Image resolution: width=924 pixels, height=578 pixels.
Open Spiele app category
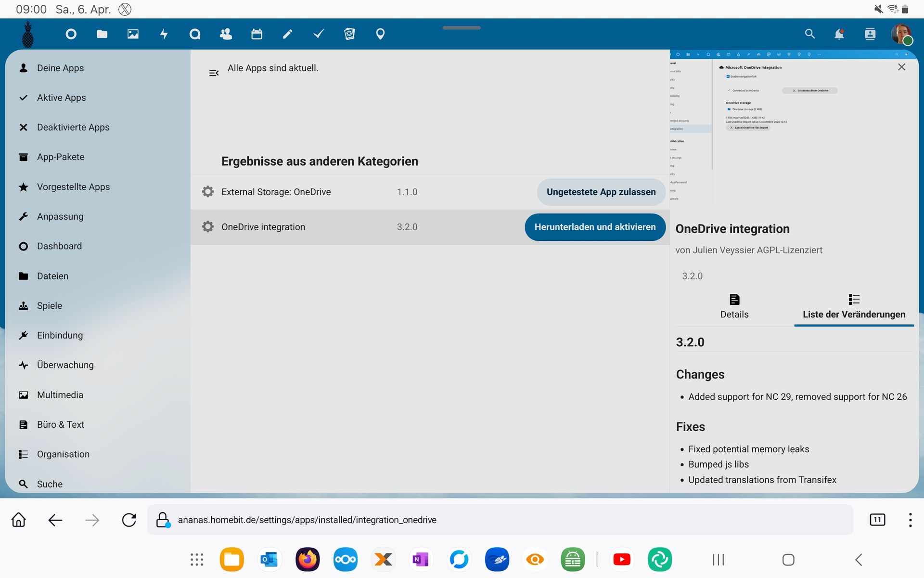(x=98, y=305)
